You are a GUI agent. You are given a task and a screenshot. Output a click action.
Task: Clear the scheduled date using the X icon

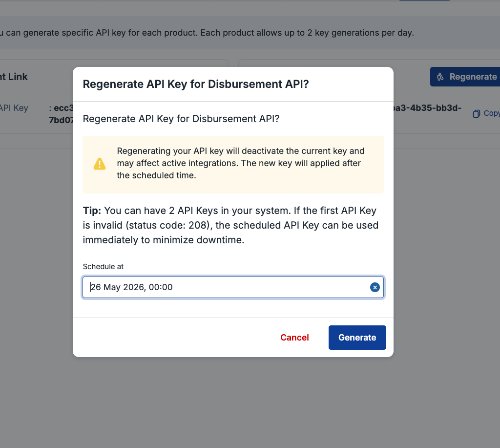tap(375, 287)
